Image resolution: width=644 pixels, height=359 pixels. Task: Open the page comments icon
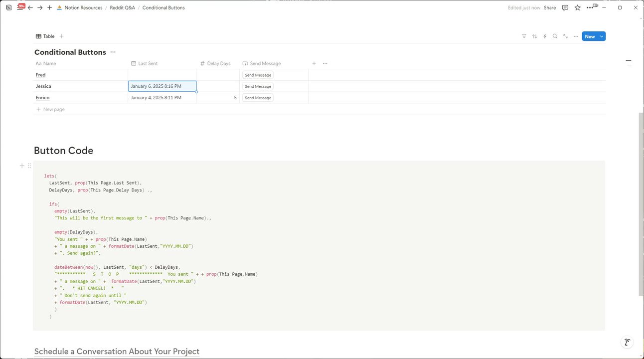[x=565, y=8]
